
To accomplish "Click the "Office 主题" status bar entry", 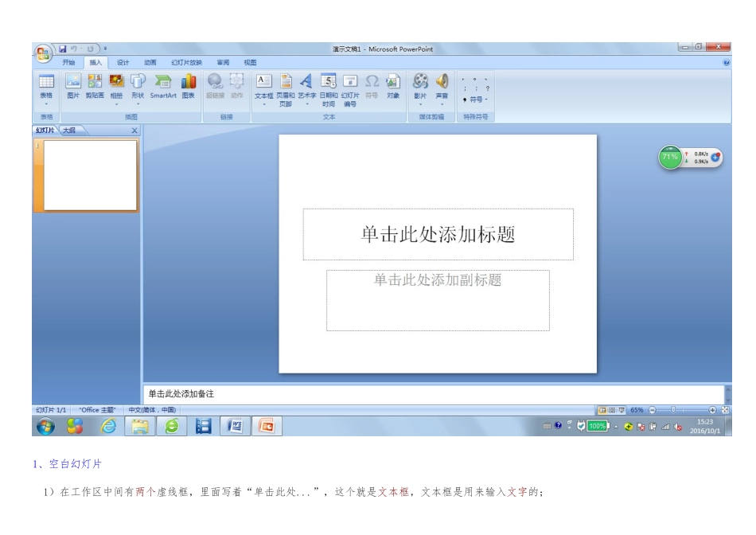I will pos(97,409).
